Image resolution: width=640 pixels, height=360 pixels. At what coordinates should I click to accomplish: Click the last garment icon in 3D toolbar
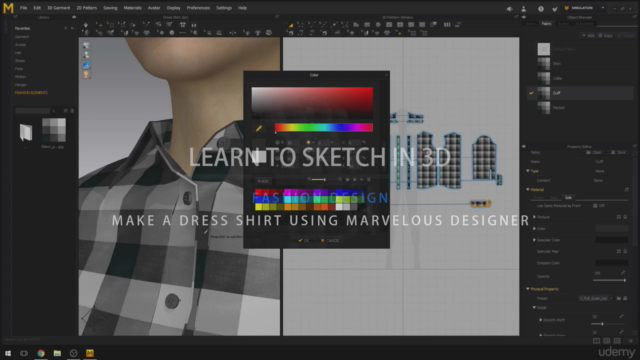(x=269, y=33)
